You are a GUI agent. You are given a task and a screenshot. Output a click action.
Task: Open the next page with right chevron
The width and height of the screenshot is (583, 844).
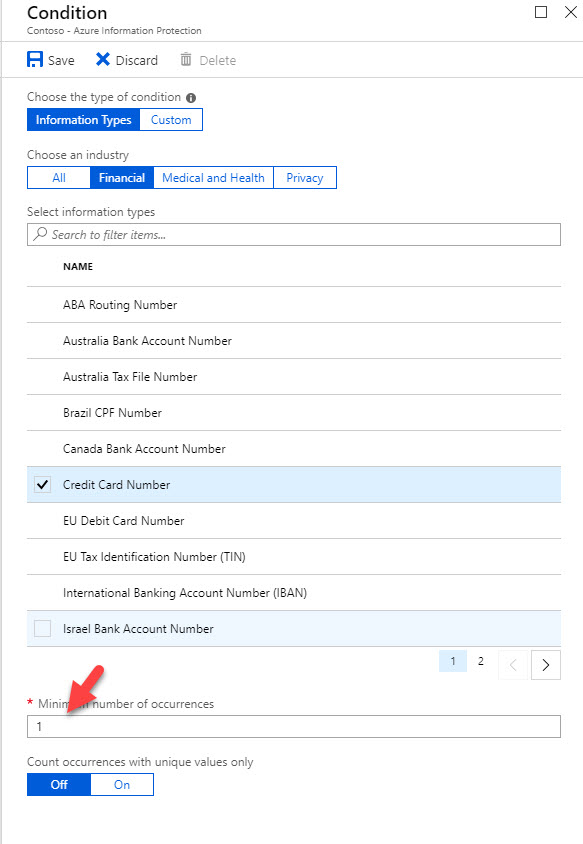click(545, 664)
